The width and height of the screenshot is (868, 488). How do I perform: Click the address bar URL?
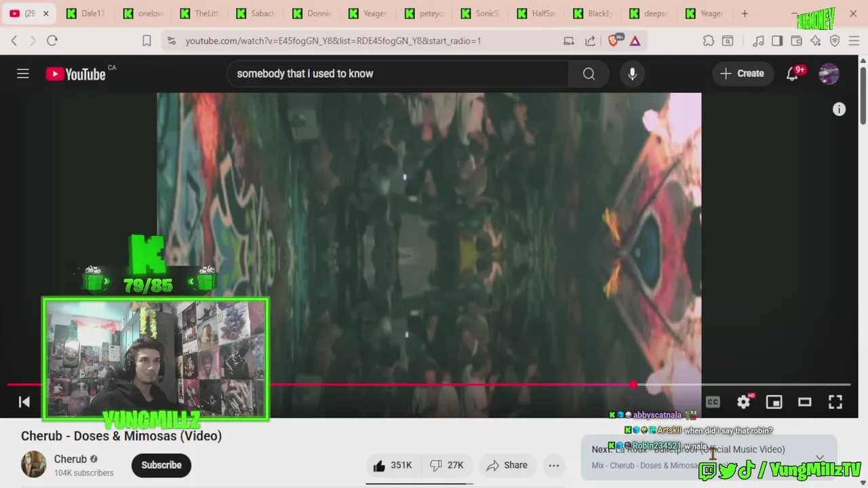coord(333,41)
